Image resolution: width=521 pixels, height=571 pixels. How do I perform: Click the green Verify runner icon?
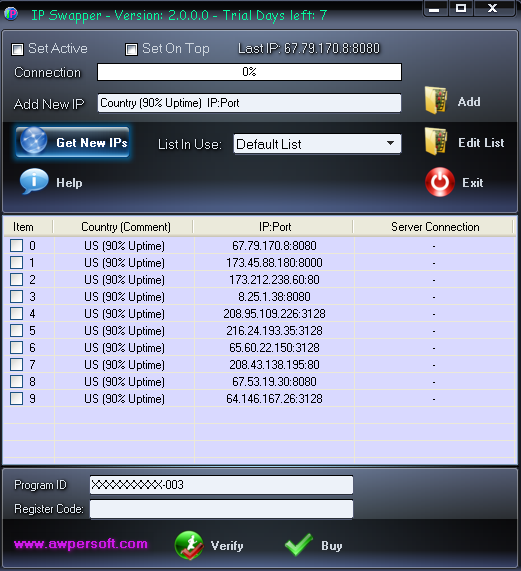click(x=189, y=545)
